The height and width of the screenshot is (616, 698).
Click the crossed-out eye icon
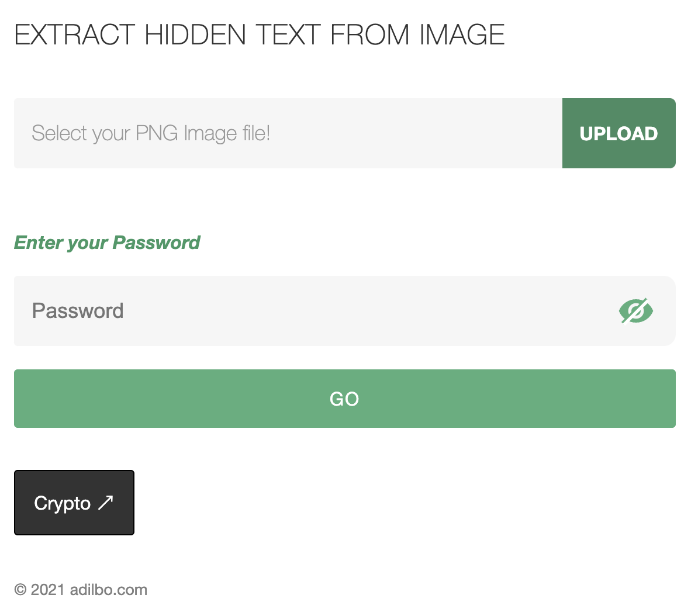click(x=635, y=311)
